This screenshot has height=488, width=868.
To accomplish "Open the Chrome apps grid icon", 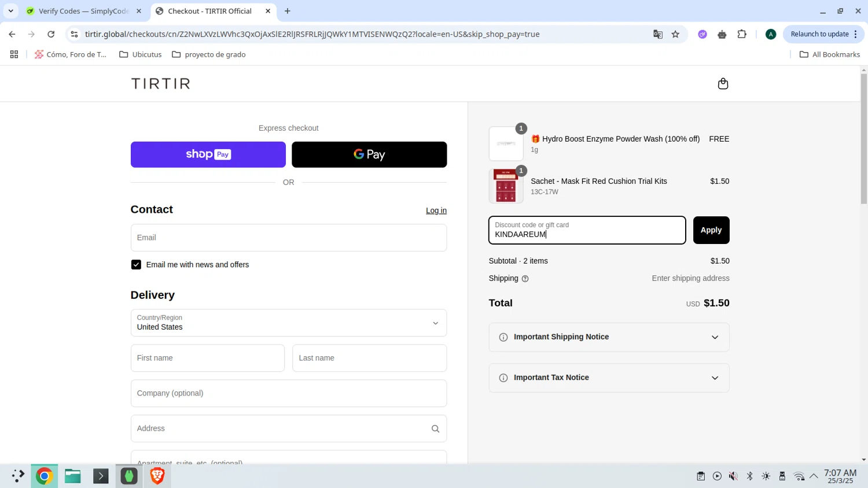I will (14, 54).
